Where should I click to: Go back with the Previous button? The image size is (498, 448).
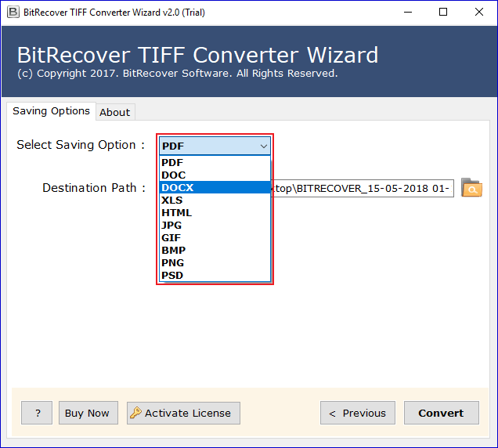point(358,413)
